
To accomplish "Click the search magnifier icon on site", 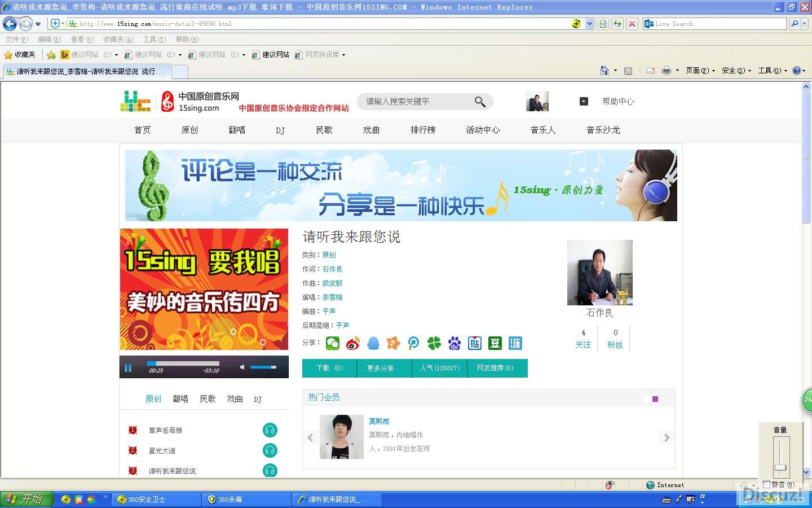I will pyautogui.click(x=480, y=102).
